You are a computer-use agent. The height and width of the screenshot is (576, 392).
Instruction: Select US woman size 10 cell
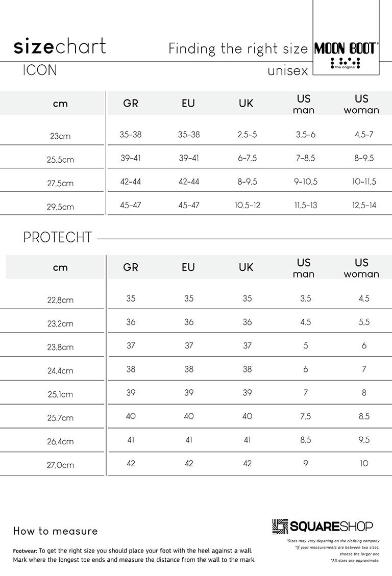(364, 463)
